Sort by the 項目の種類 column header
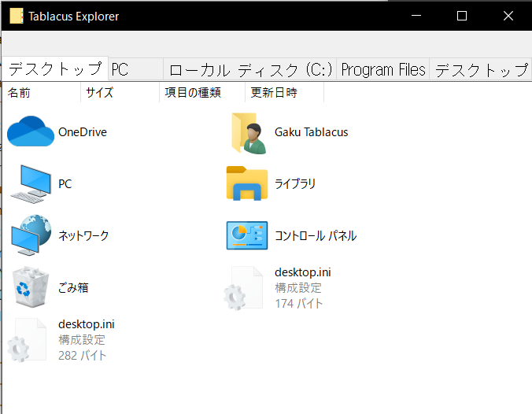Screen dimensions: 532x414 click(202, 92)
